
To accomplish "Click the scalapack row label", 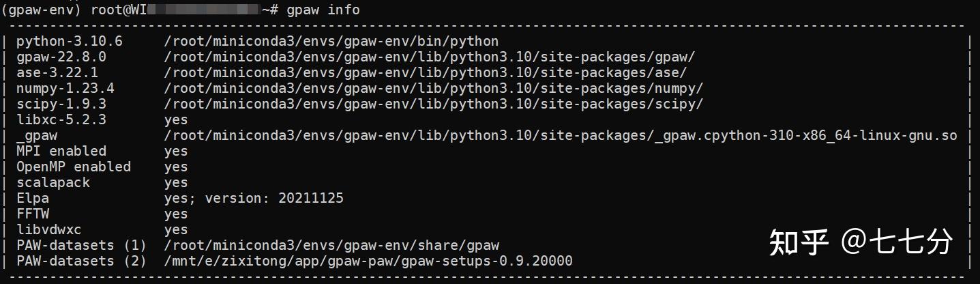I will (x=53, y=182).
